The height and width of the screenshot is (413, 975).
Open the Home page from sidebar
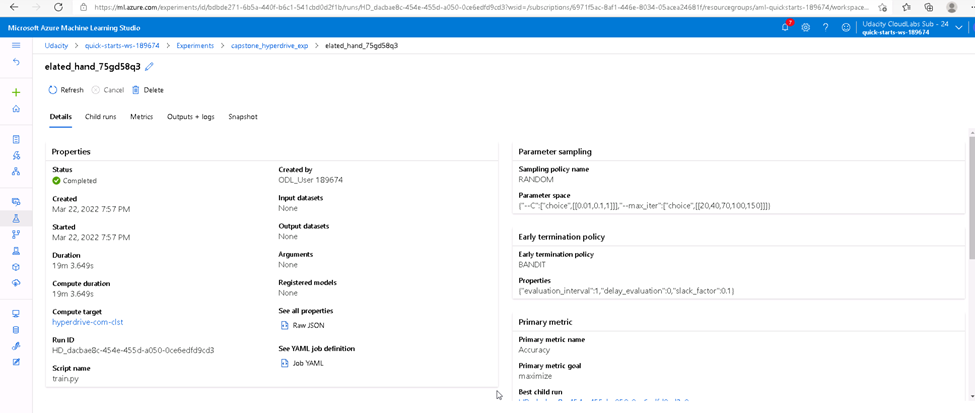pos(16,109)
